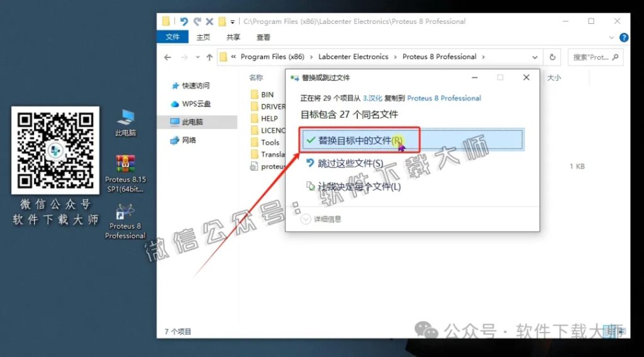Select the LICENCE folder icon
644x357 pixels.
click(x=254, y=130)
